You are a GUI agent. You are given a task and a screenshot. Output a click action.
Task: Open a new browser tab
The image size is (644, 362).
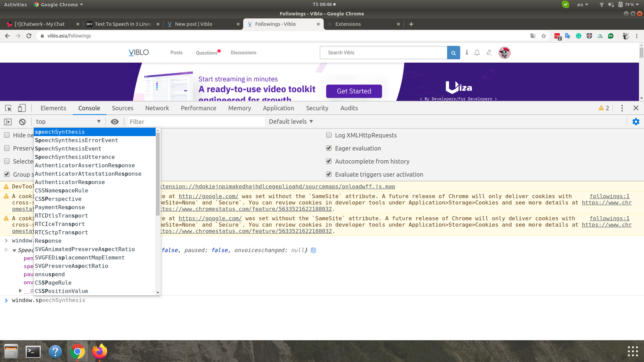click(411, 24)
